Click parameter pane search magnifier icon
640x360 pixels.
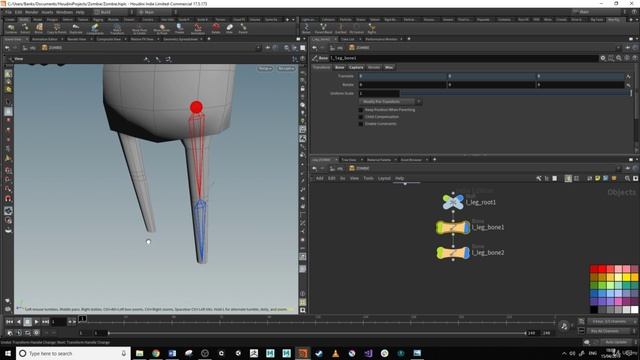pos(619,58)
